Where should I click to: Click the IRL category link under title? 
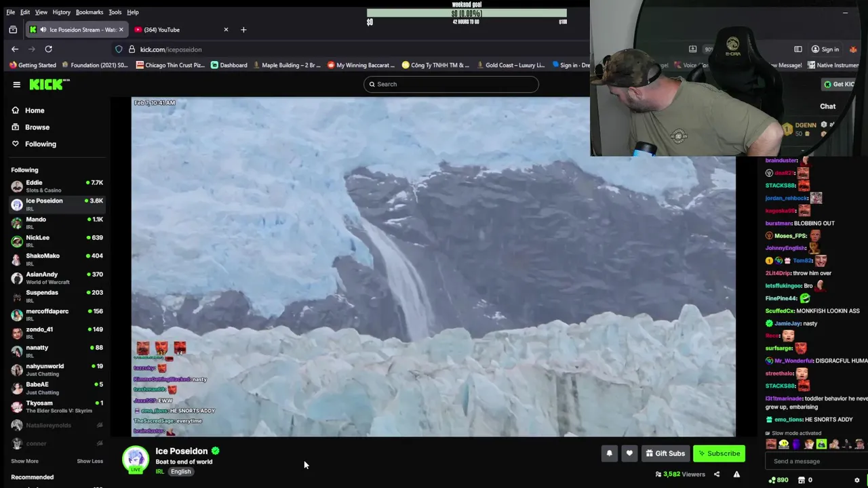point(160,472)
